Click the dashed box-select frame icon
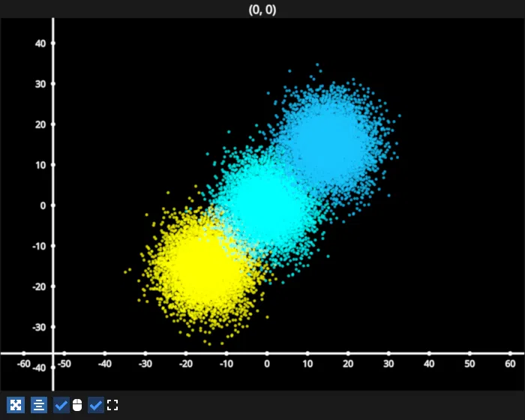The width and height of the screenshot is (525, 420). click(112, 405)
